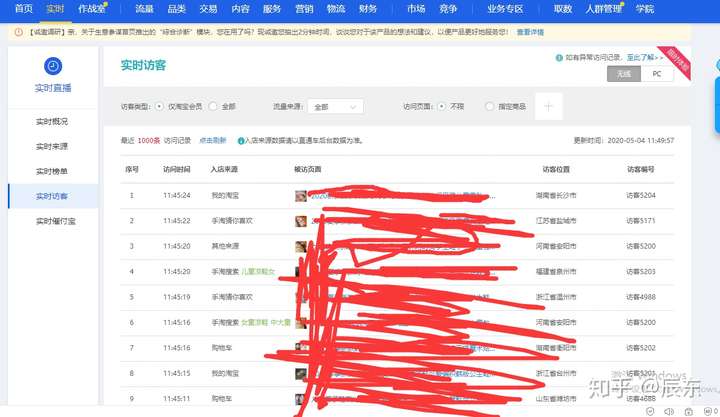Image resolution: width=720 pixels, height=417 pixels.
Task: Click 查看详情 link in survey banner
Action: [x=530, y=32]
